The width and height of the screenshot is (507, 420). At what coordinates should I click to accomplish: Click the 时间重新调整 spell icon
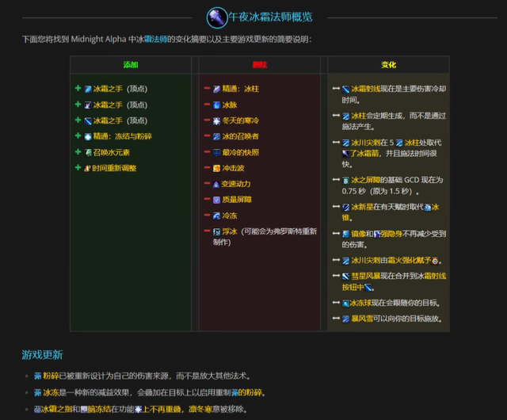click(87, 168)
